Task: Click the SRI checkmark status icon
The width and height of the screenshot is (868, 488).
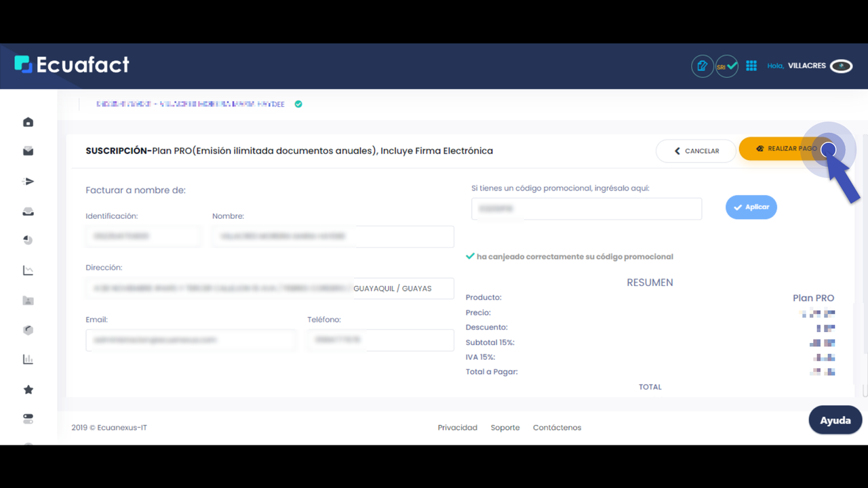Action: tap(727, 66)
